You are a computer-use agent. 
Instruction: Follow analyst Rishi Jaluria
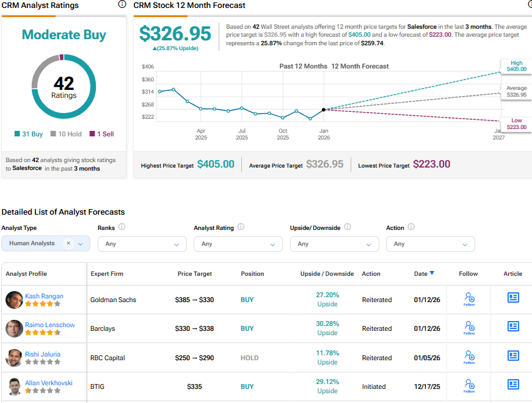point(469,357)
